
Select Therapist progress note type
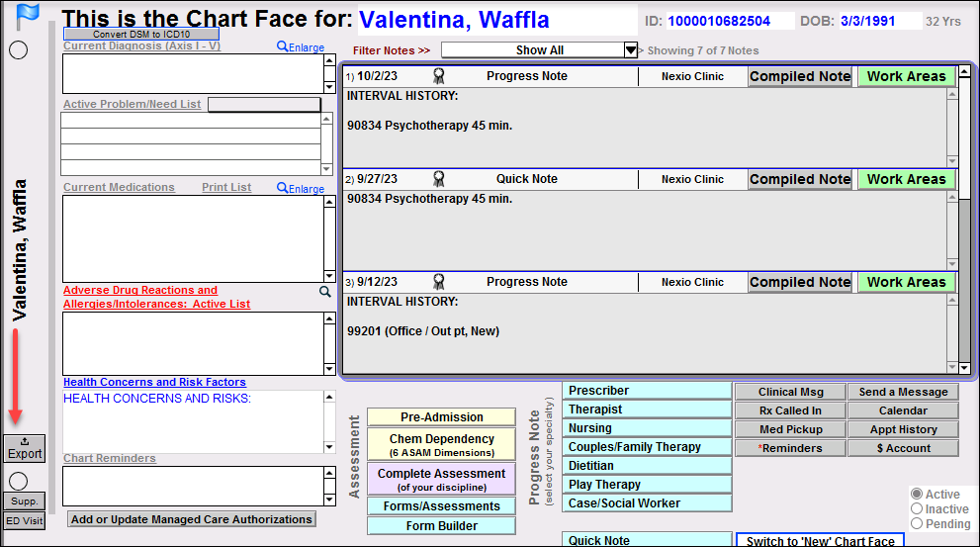[x=647, y=410]
